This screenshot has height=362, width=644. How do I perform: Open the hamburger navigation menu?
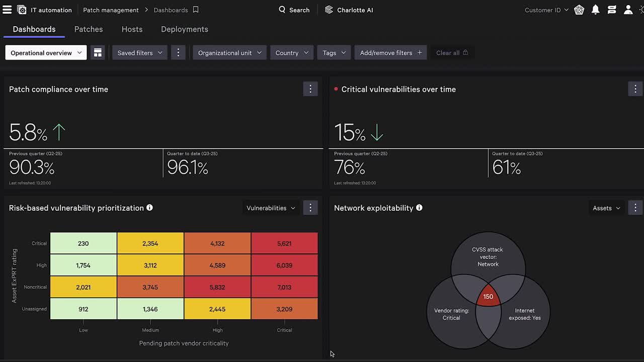click(x=7, y=10)
